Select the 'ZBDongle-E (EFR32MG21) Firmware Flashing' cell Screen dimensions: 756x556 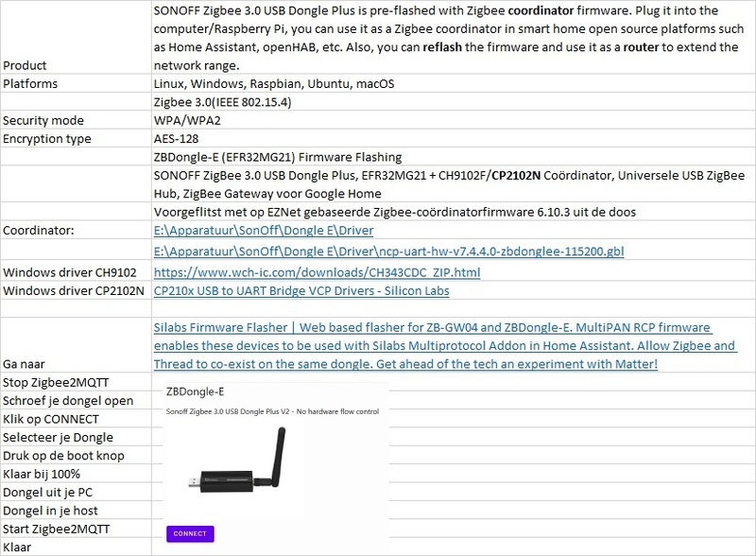454,157
